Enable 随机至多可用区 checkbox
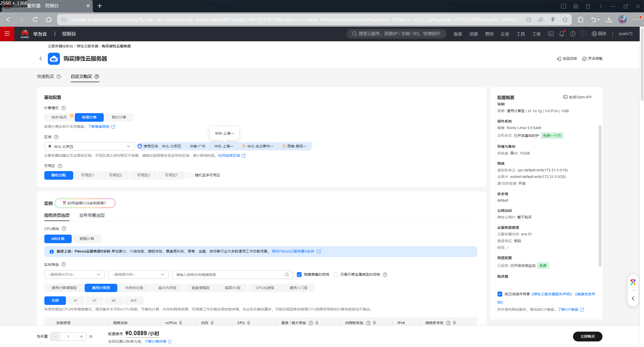The height and width of the screenshot is (347, 644). pos(190,175)
